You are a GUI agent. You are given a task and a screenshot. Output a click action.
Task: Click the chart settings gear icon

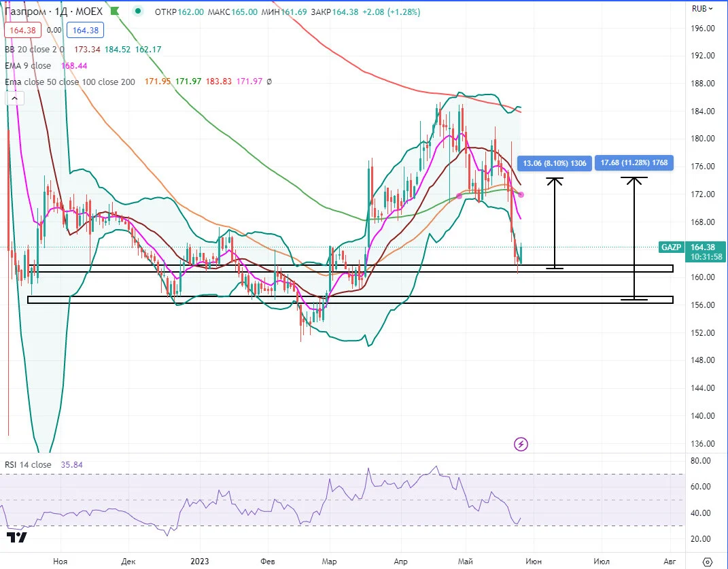(707, 562)
